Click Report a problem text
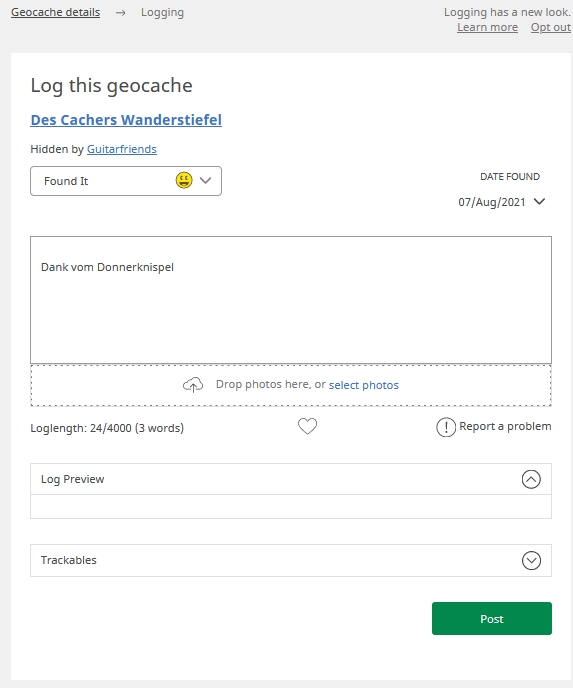 pyautogui.click(x=505, y=426)
